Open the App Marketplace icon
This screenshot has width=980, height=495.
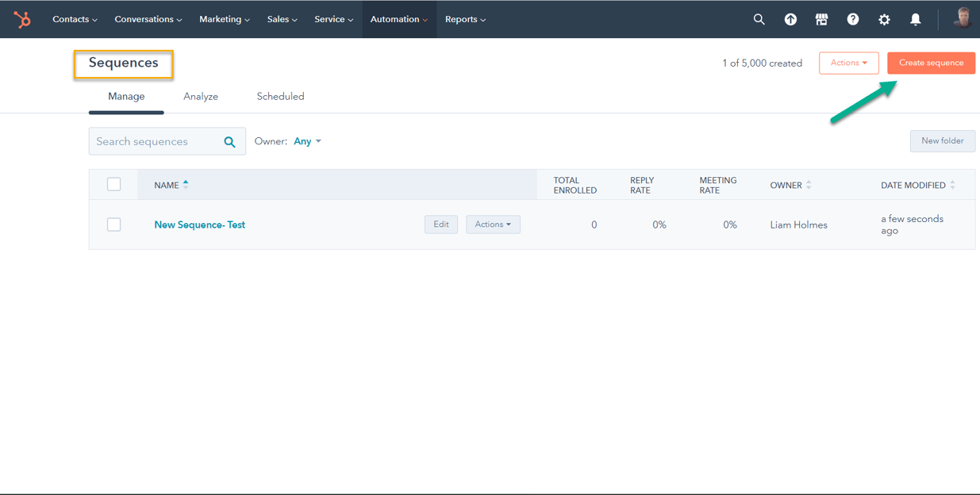821,19
